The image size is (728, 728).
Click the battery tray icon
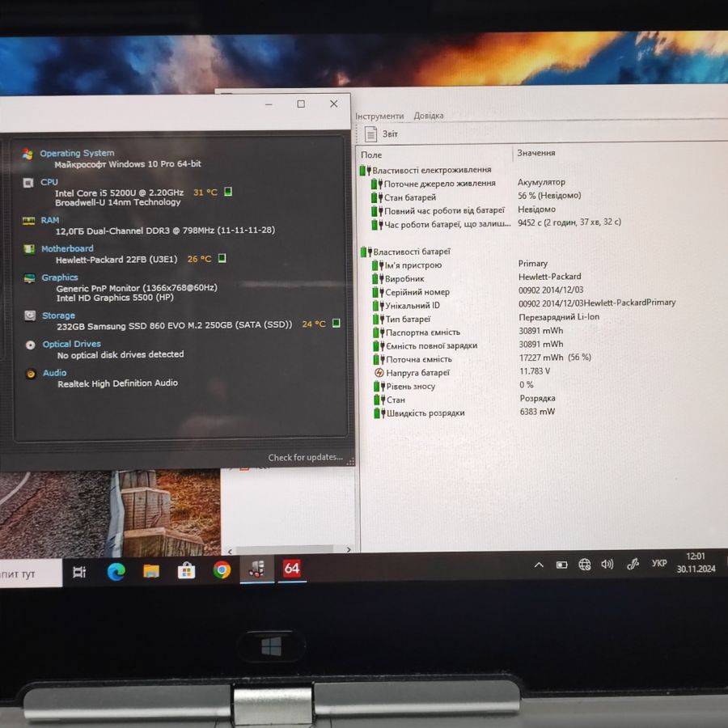[562, 565]
